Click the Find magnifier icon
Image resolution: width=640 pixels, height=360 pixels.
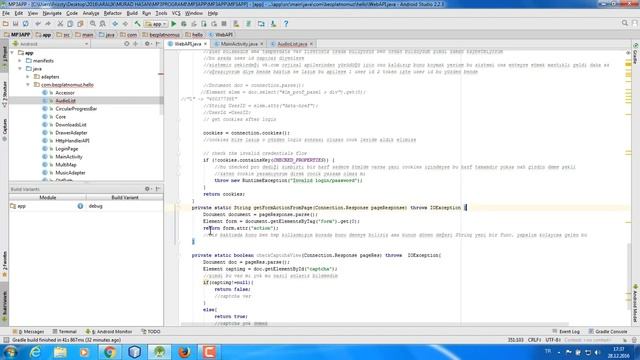pos(93,24)
